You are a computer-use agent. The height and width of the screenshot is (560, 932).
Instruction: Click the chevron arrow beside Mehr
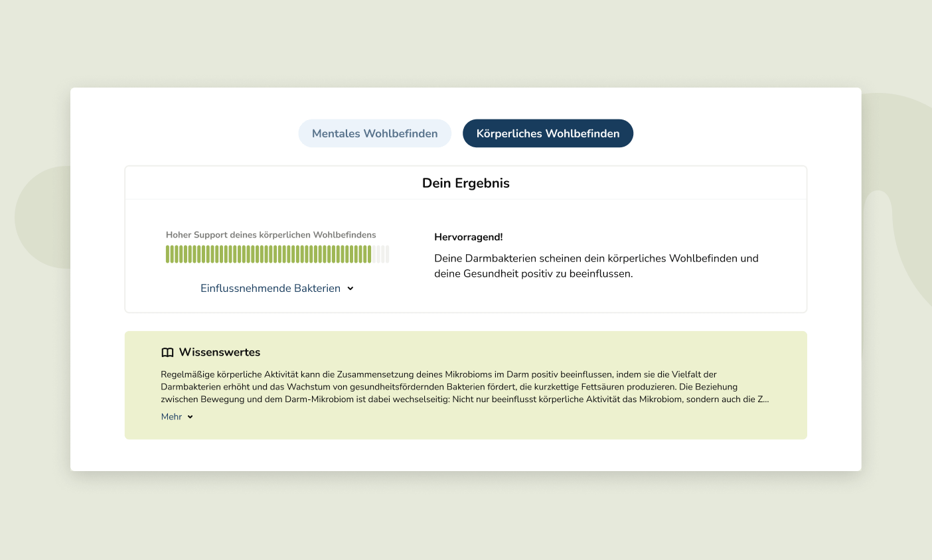point(190,417)
